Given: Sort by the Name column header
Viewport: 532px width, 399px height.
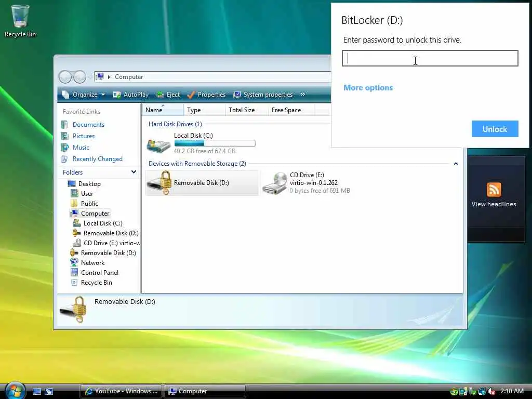Looking at the screenshot, I should 163,110.
